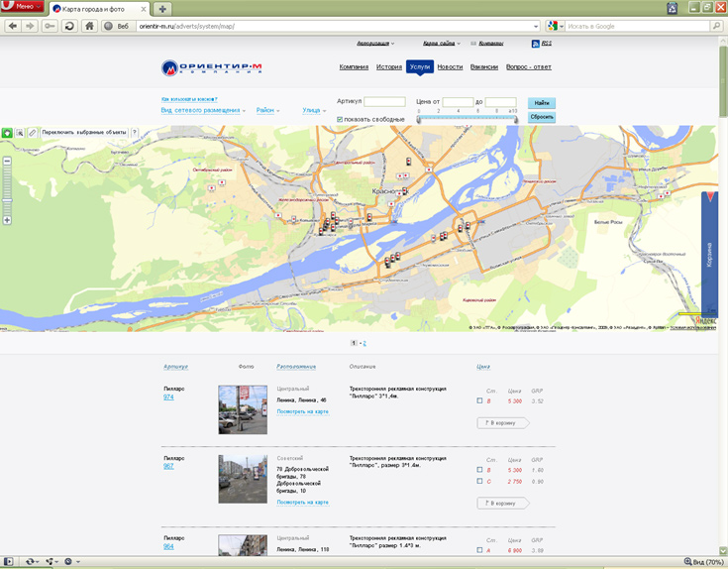Click the 'Артикул' input field
This screenshot has width=728, height=569.
pos(384,101)
